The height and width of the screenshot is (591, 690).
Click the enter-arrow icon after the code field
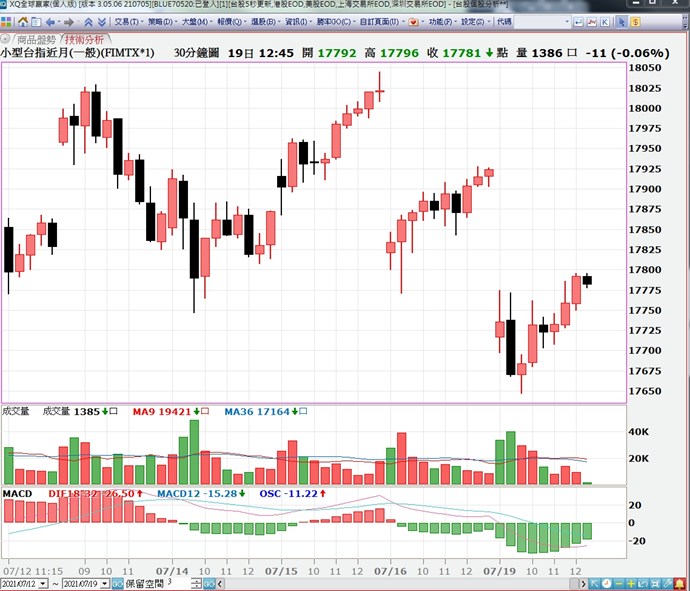pos(578,22)
